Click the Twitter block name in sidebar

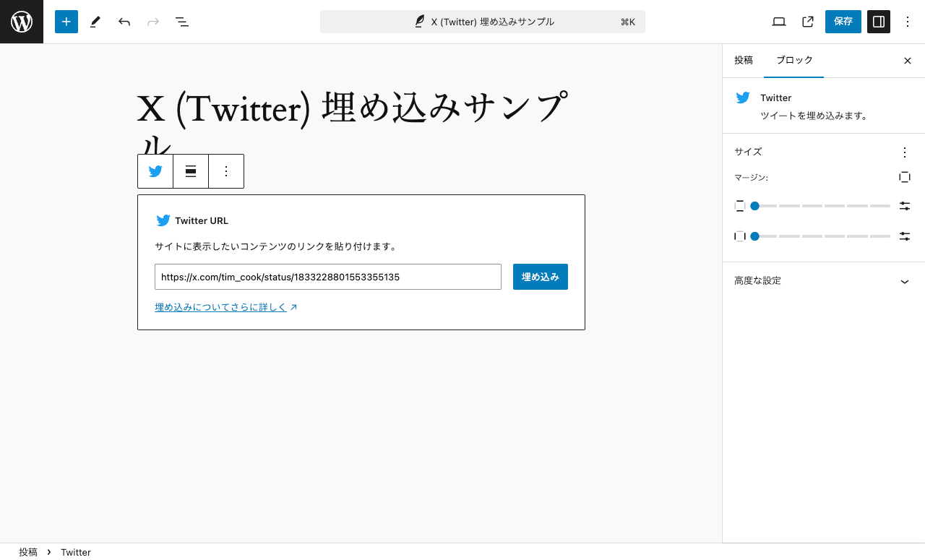(776, 98)
